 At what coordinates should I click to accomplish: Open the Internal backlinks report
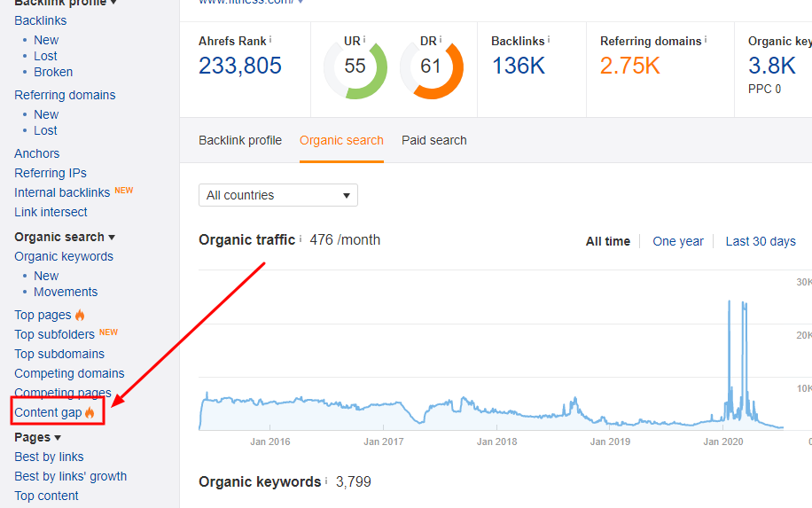click(62, 192)
